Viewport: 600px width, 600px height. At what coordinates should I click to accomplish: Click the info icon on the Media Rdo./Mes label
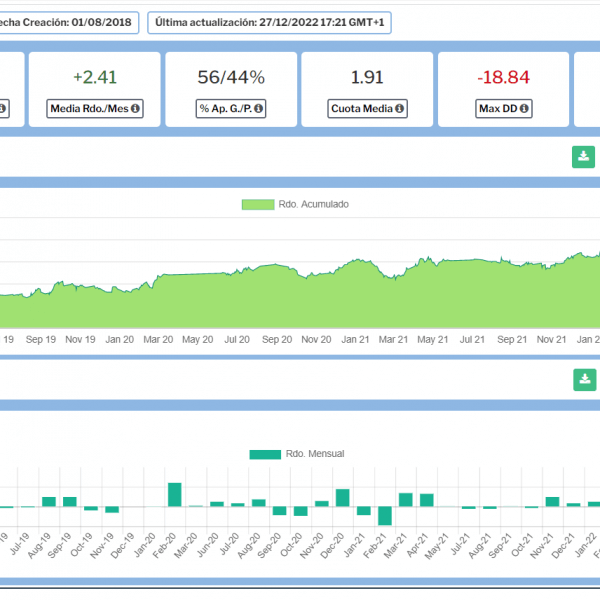click(135, 109)
